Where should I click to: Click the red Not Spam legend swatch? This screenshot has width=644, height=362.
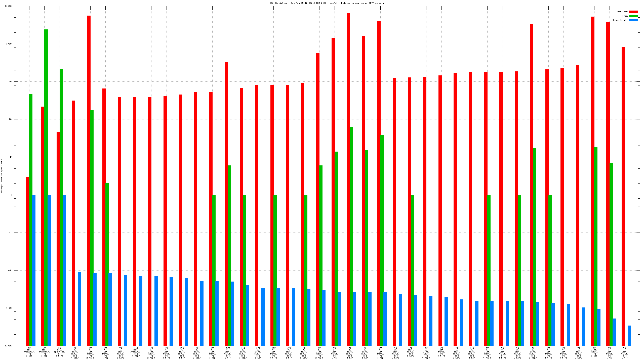[x=633, y=12]
